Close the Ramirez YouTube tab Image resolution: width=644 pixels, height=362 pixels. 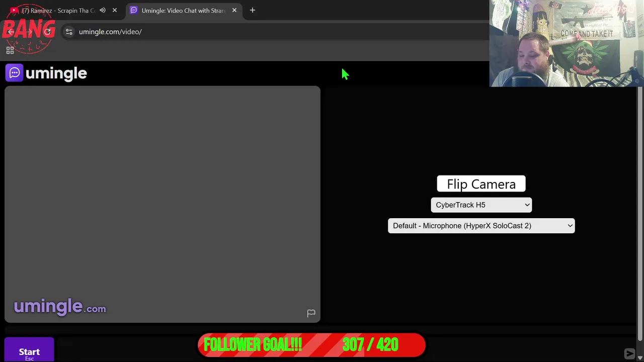tap(115, 10)
